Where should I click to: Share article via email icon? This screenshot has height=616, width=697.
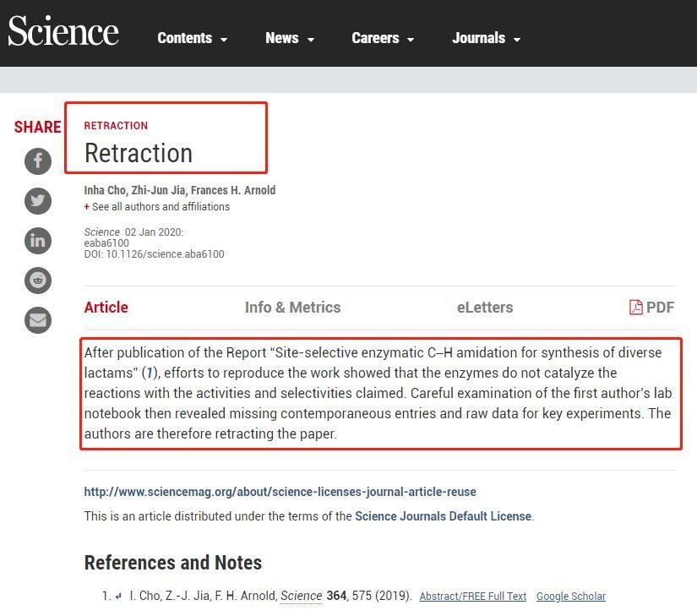coord(38,320)
